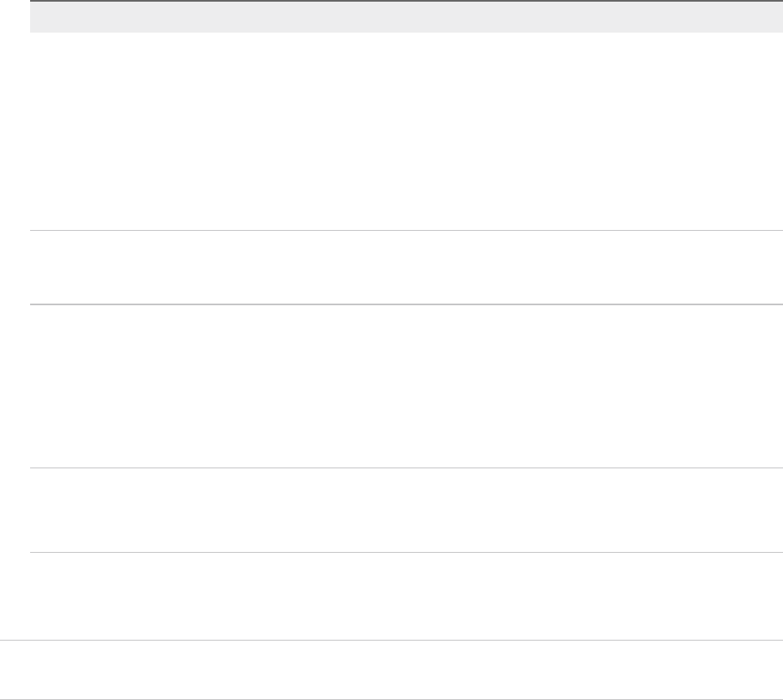
Task: Click the divider line below the first row
Action: tap(400, 230)
